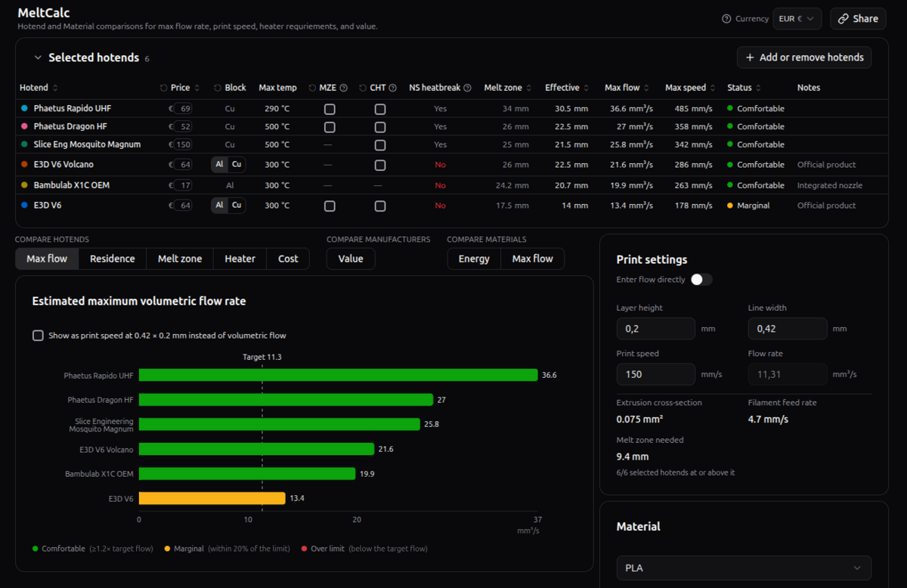Open MZE help question-mark icon

[344, 88]
